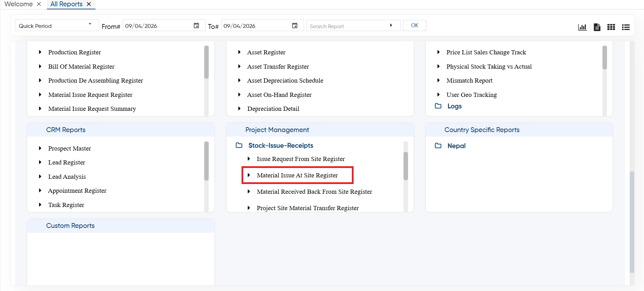
Task: Open the Quick Period dropdown
Action: tap(57, 25)
